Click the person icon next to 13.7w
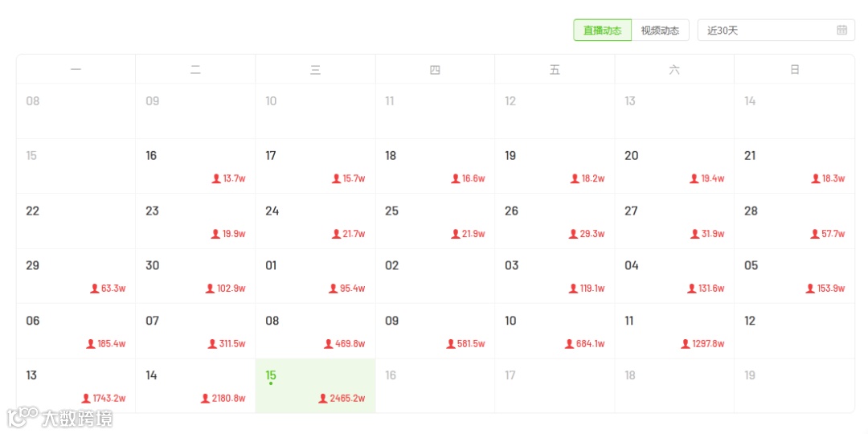Viewport: 868px width, 434px height. pyautogui.click(x=215, y=179)
